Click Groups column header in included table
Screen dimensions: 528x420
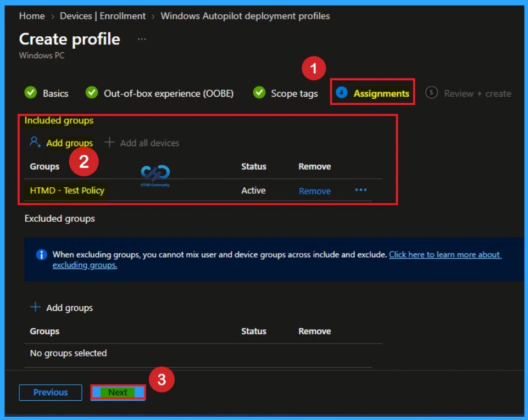[45, 166]
